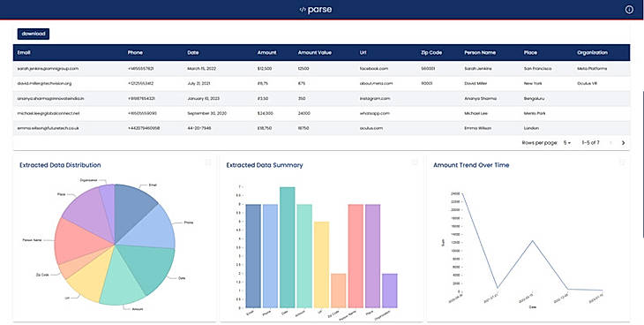Click the '$24,000' amount cell
This screenshot has width=644, height=325.
266,113
